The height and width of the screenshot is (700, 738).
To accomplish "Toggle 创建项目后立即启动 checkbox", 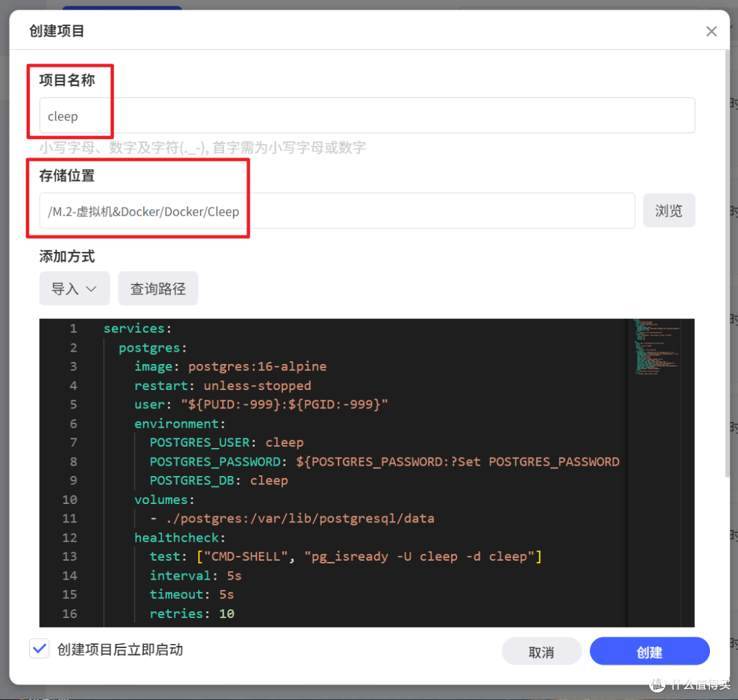I will tap(40, 649).
